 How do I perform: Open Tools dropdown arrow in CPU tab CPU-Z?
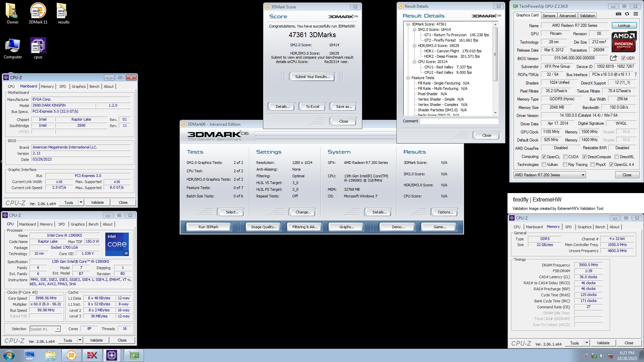click(80, 340)
